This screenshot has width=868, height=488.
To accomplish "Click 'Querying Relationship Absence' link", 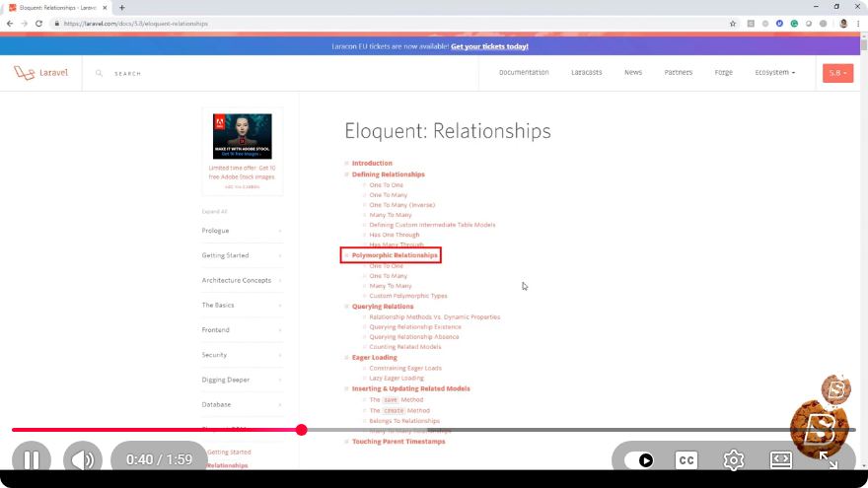I will click(x=414, y=337).
